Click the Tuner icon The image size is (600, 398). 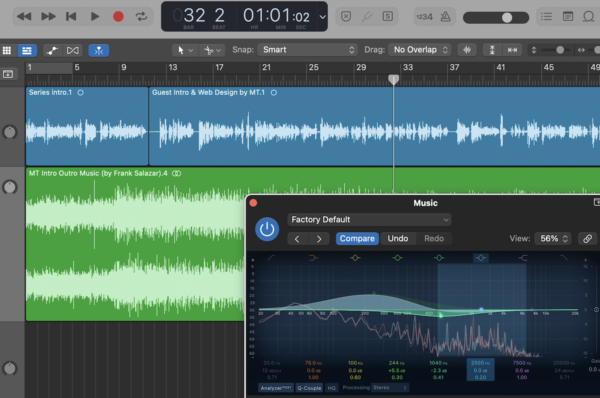(x=367, y=16)
